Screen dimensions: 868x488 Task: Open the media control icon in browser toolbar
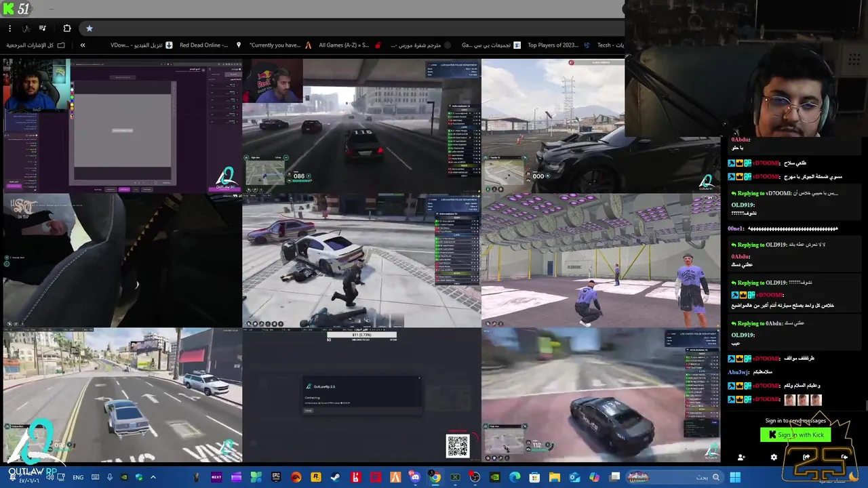pos(42,28)
